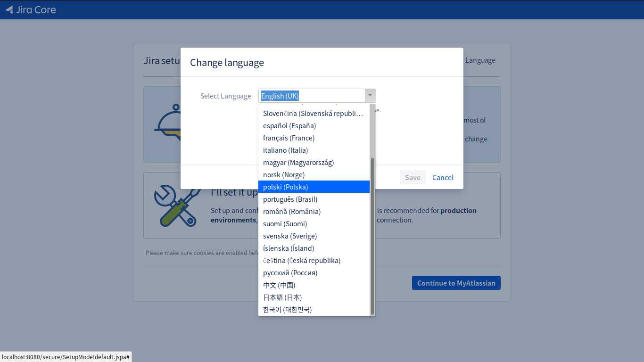This screenshot has width=644, height=362.
Task: Click the Continue to MyAtlassian button
Action: [x=456, y=283]
